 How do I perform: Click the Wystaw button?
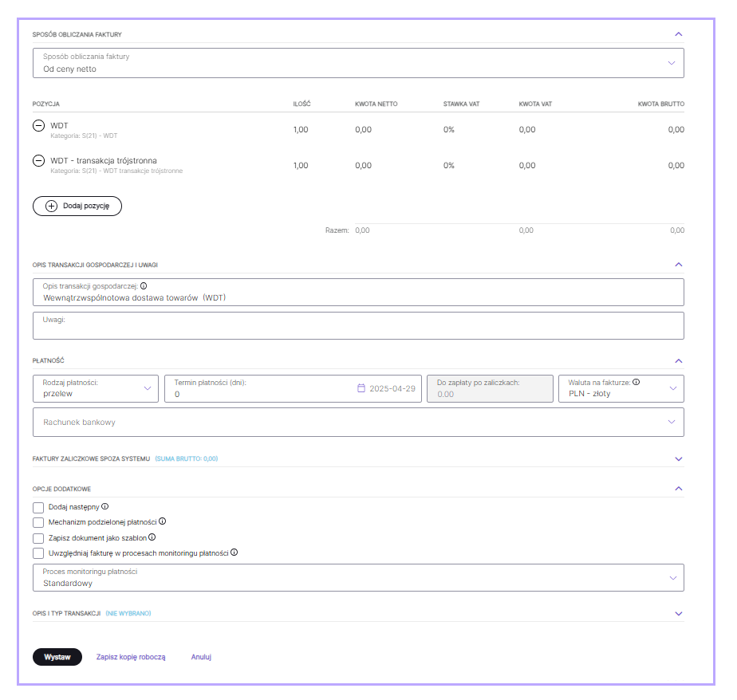57,657
